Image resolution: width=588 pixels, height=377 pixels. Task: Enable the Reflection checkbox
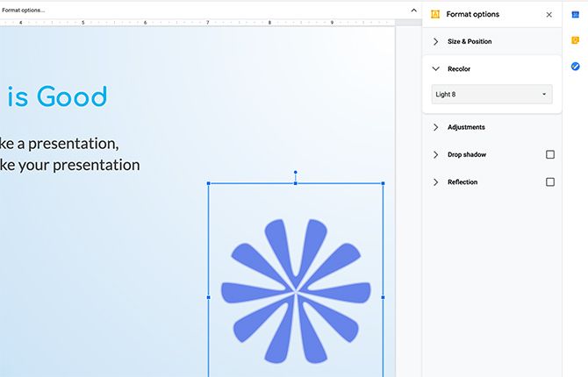(x=550, y=182)
